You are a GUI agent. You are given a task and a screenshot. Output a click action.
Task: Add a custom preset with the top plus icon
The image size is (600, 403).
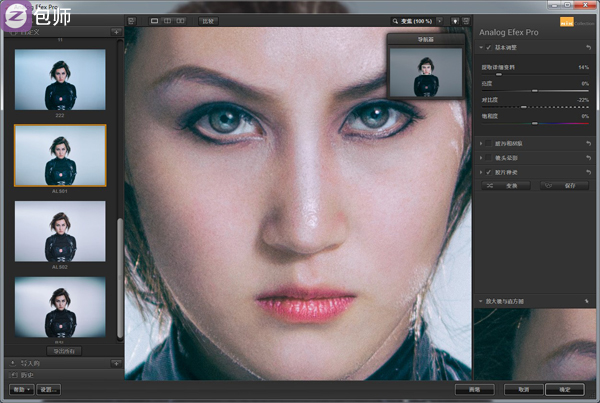[x=116, y=32]
